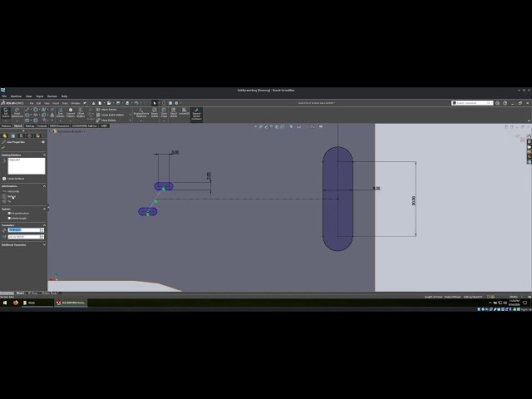The height and width of the screenshot is (399, 532).
Task: Open the dropdown under Quick Snaps
Action: (164, 121)
